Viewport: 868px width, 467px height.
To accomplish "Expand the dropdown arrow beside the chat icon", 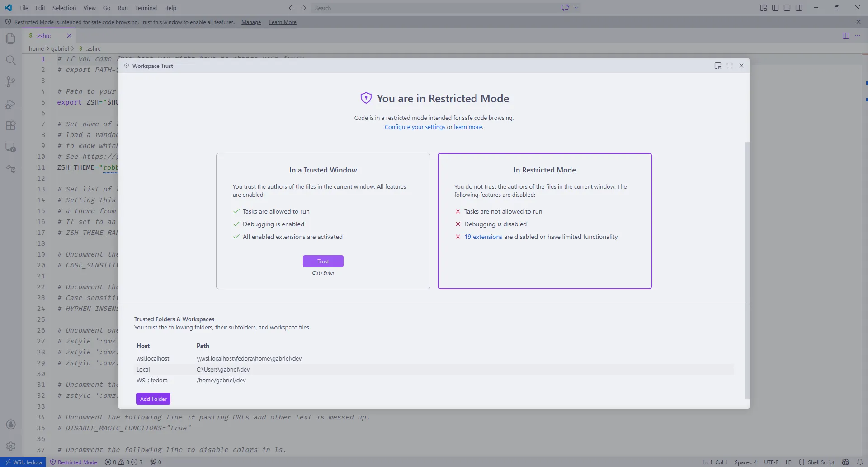I will [x=576, y=8].
